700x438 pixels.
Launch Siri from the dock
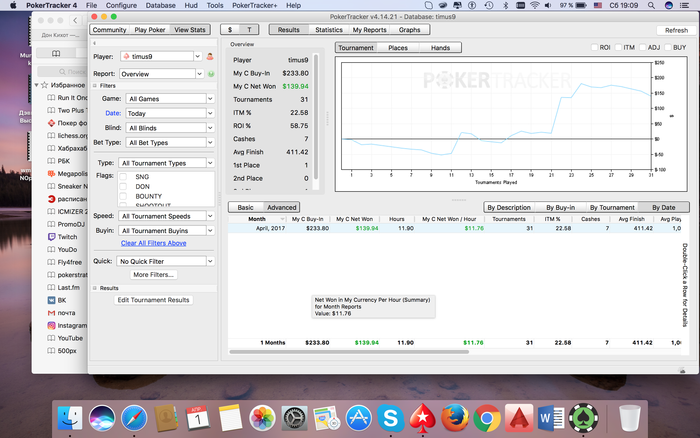[x=102, y=418]
